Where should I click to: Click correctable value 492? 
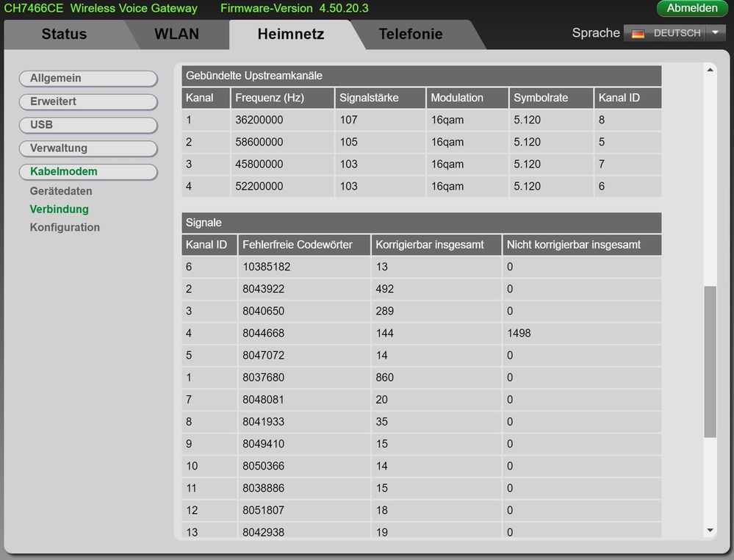click(x=384, y=289)
